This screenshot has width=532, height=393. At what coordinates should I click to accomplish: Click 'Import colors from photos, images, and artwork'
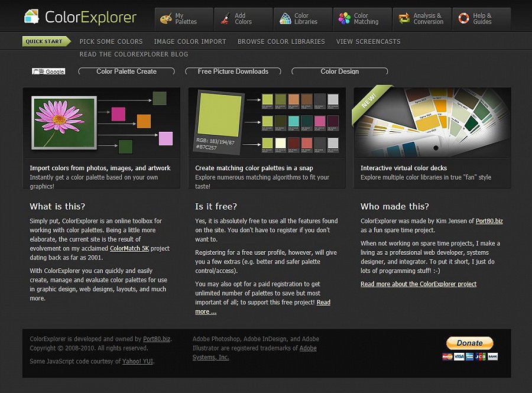click(100, 168)
